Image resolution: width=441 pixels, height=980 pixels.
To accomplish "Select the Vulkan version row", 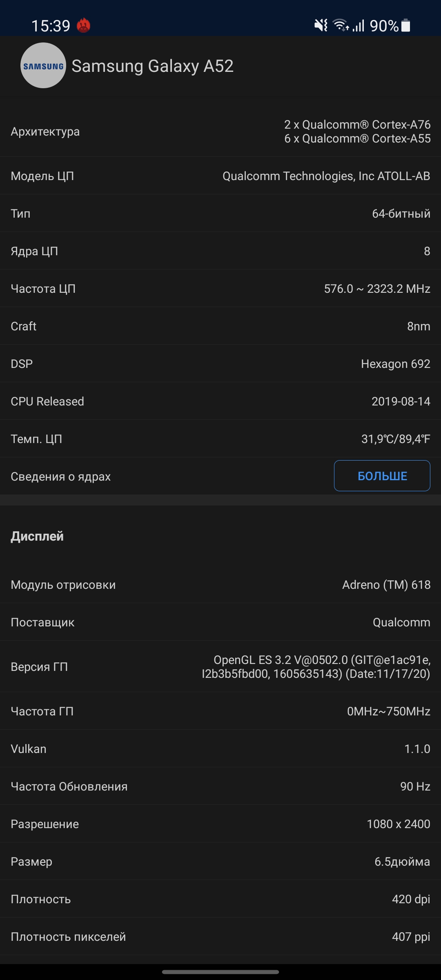I will 220,749.
